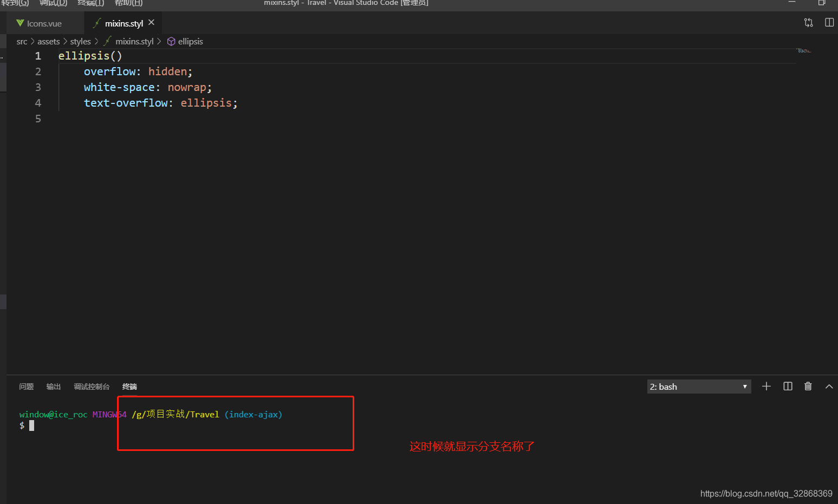Screen dimensions: 838x504
Task: Switch to the Icons.vue editor tab
Action: pyautogui.click(x=45, y=23)
